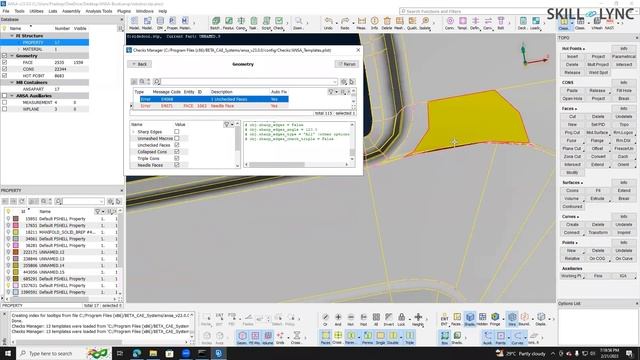Toggle the Sharp Edges checkbox
The width and height of the screenshot is (640, 360).
point(177,132)
